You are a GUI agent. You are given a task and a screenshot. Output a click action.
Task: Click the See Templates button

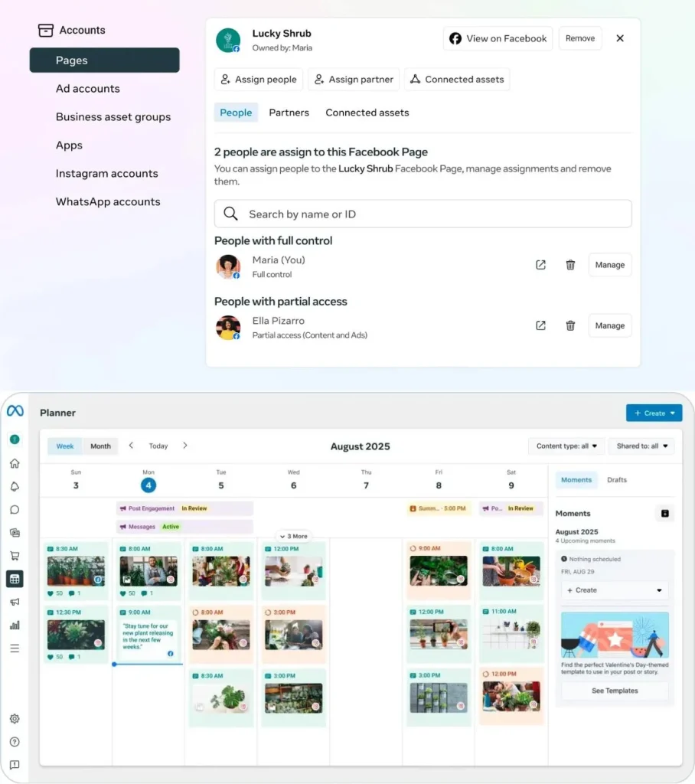click(x=615, y=691)
